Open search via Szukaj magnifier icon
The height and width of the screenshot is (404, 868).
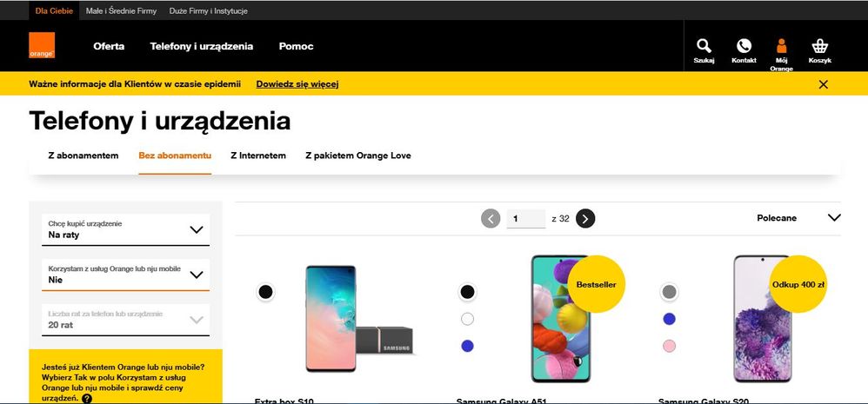(x=704, y=51)
